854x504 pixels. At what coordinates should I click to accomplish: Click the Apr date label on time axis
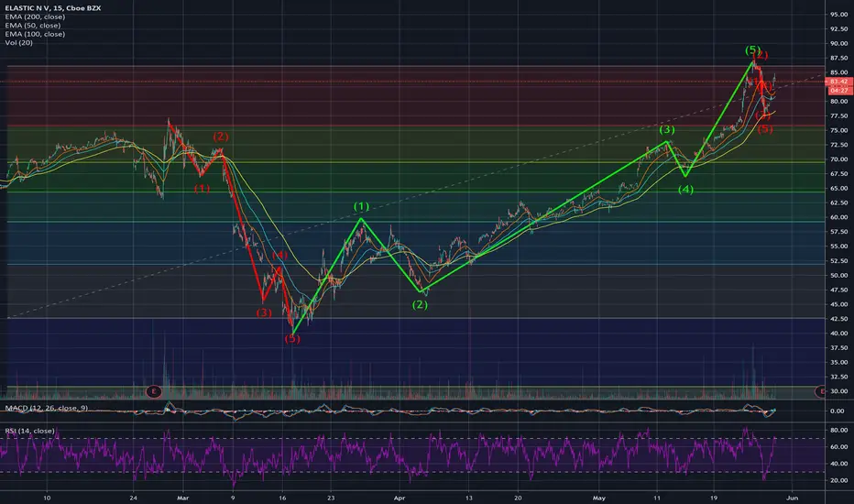coord(400,498)
